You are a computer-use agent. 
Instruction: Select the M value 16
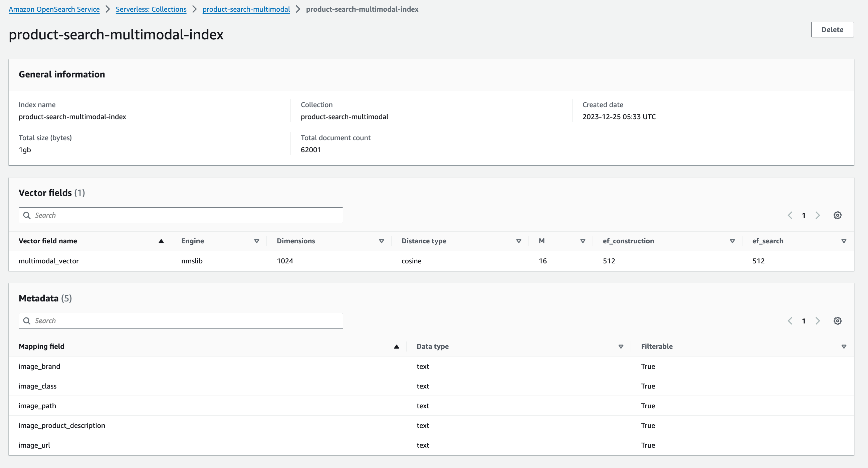point(542,261)
